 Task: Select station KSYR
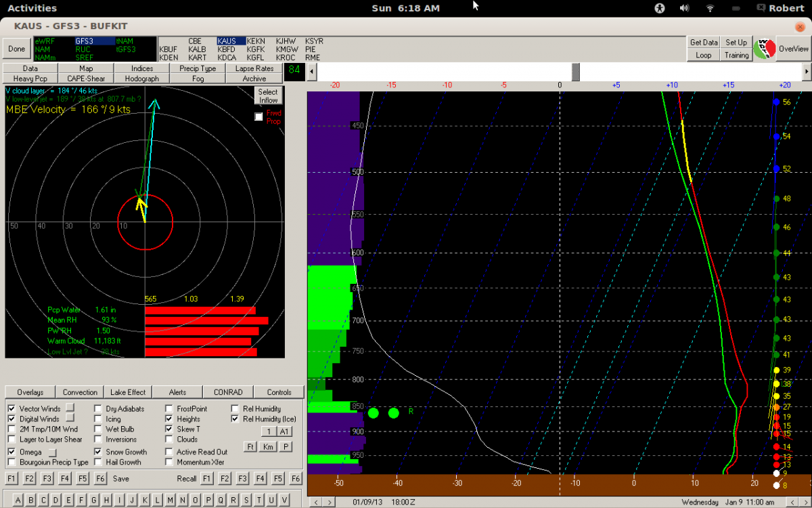click(314, 41)
